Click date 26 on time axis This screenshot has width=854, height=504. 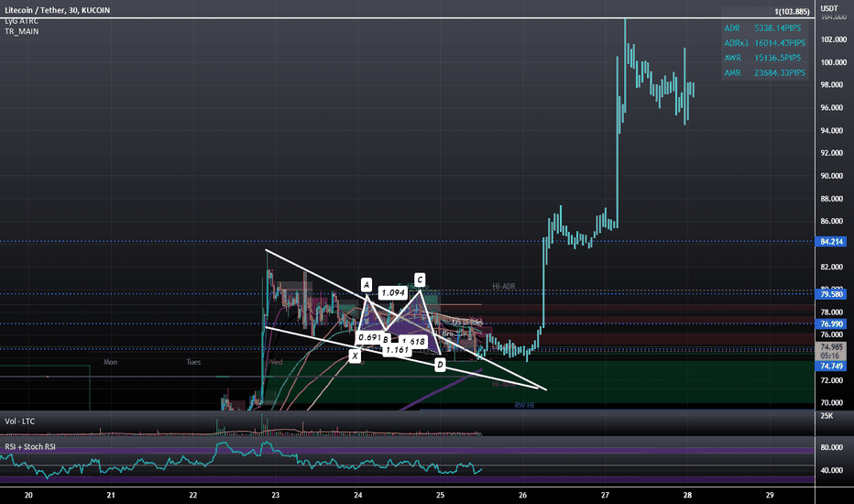pos(523,495)
